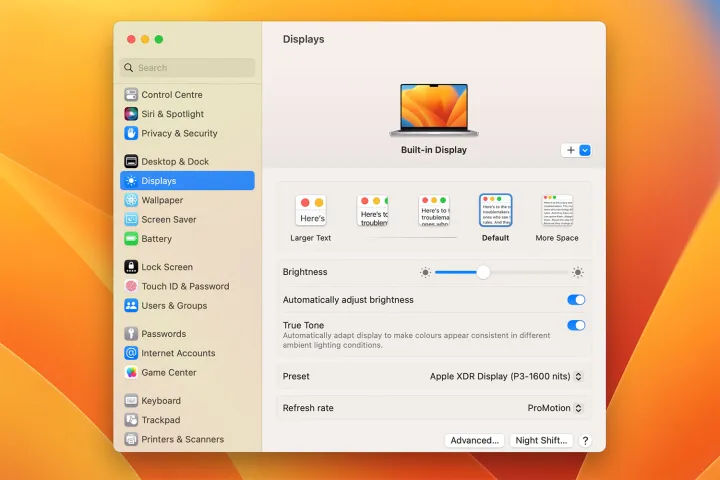Click the 'Desktop & Dock' label

[x=175, y=161]
